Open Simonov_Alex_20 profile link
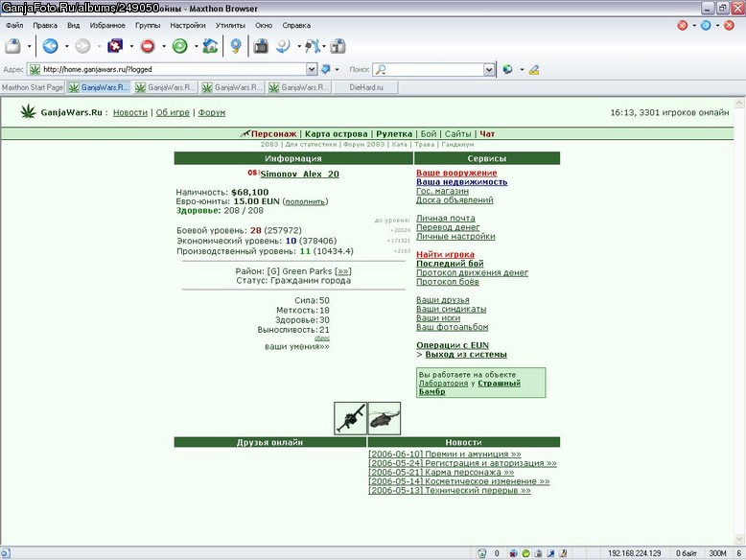Viewport: 746px width, 560px height. pos(300,175)
